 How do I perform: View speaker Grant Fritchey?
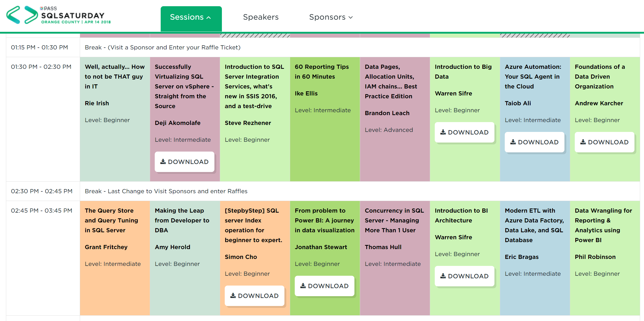(x=106, y=247)
